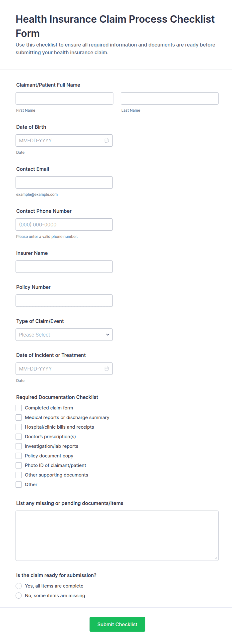Select Photo ID of claimant/patient
Viewport: 232px width, 644px height.
[x=19, y=465]
